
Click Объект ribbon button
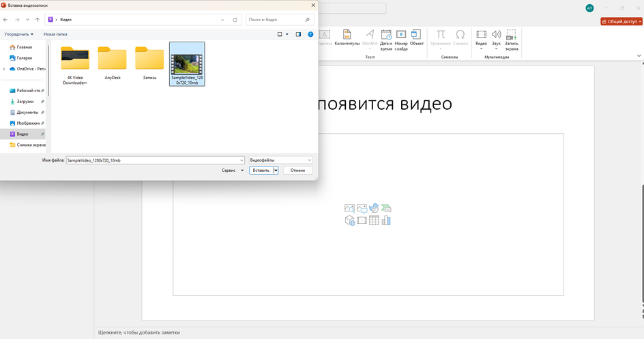(416, 38)
